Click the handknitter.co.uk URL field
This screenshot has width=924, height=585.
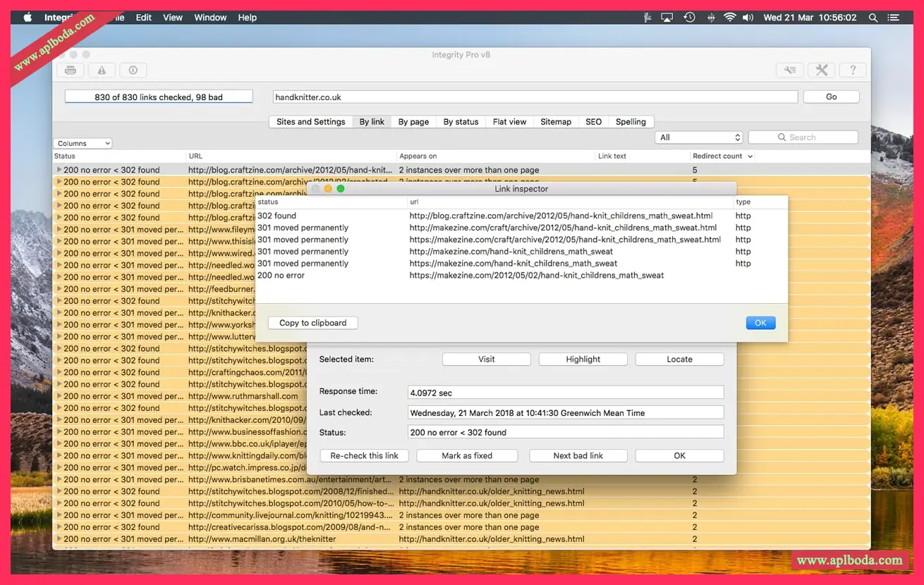535,97
